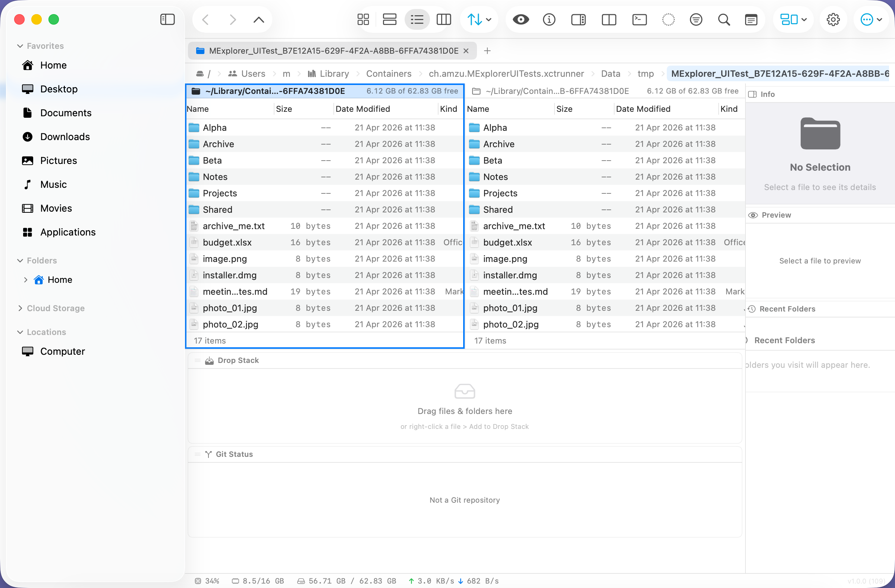Expand Home folder tree chevron
895x588 pixels.
tap(26, 279)
